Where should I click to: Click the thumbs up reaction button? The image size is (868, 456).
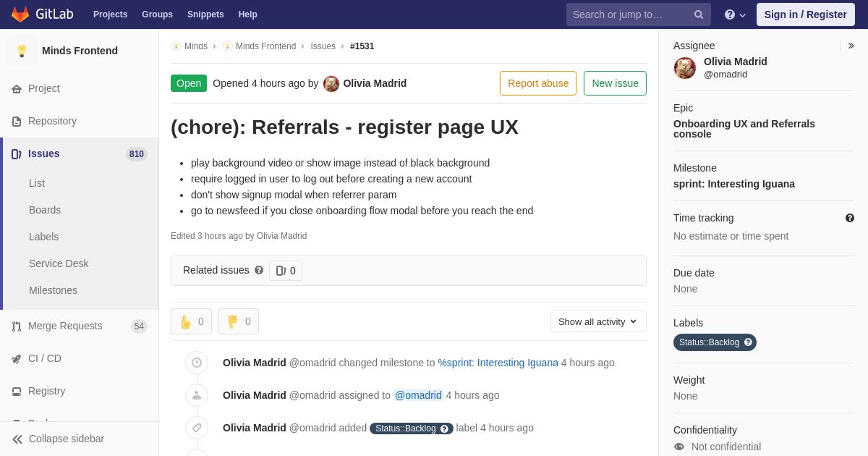click(x=191, y=321)
